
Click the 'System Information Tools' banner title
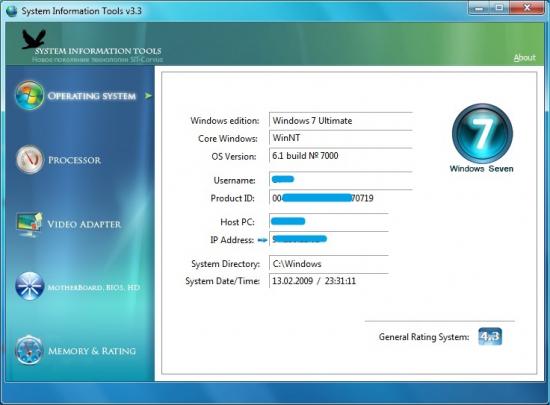(x=98, y=51)
